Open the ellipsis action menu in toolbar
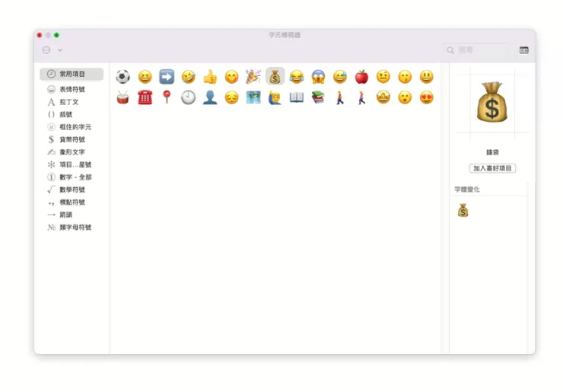 coord(46,50)
